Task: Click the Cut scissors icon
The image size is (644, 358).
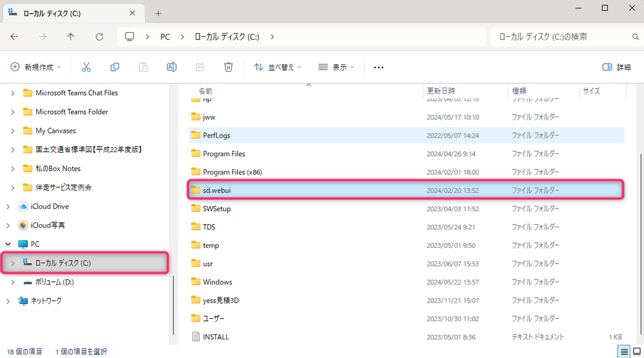Action: [x=86, y=67]
